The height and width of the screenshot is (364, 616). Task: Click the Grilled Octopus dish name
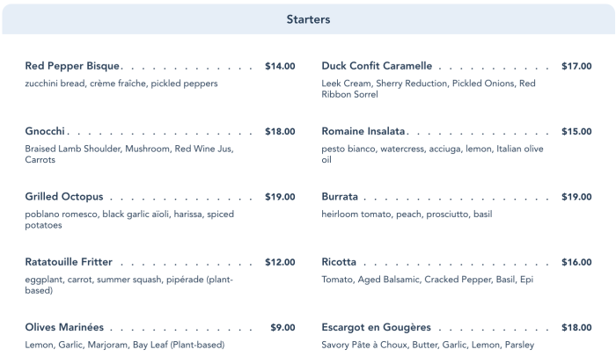coord(64,197)
